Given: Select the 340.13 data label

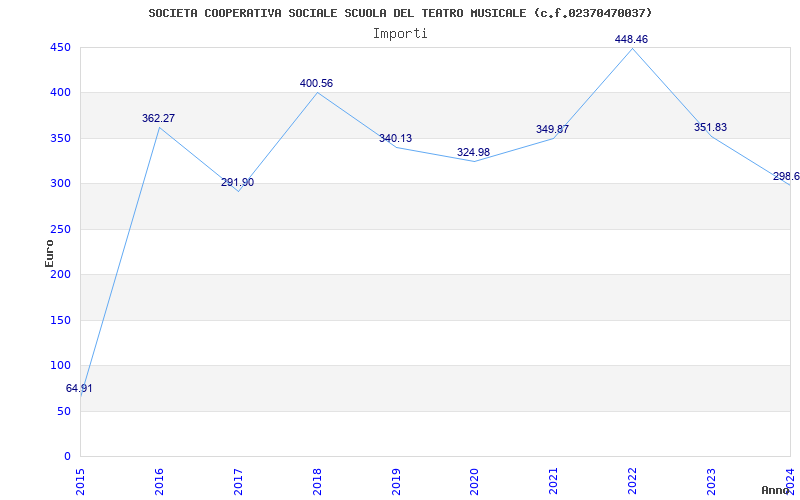Looking at the screenshot, I should click(x=395, y=139).
